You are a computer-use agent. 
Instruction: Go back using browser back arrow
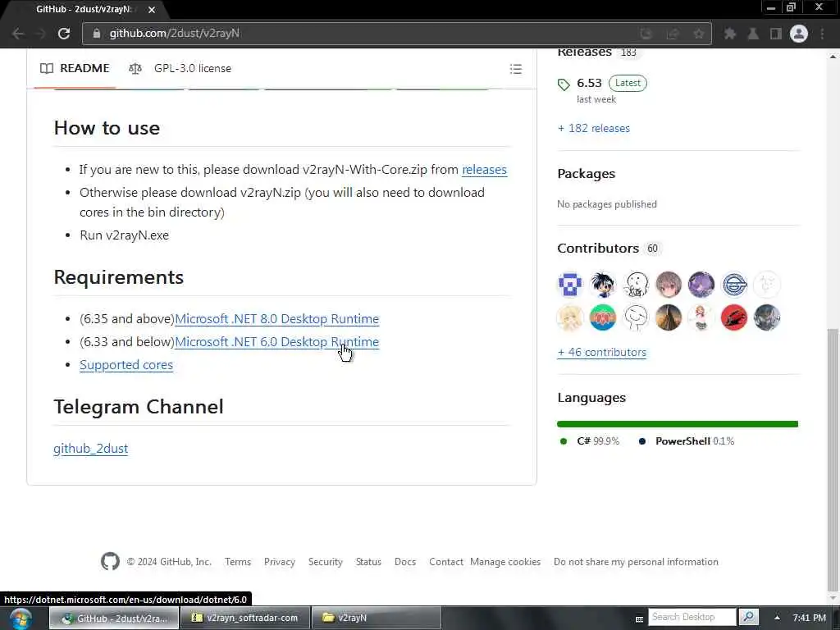[18, 34]
